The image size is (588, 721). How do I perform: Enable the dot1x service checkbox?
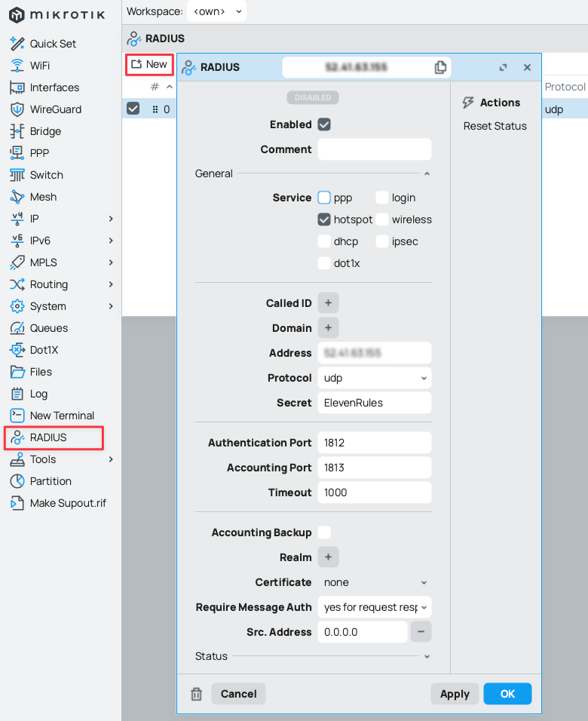click(324, 263)
